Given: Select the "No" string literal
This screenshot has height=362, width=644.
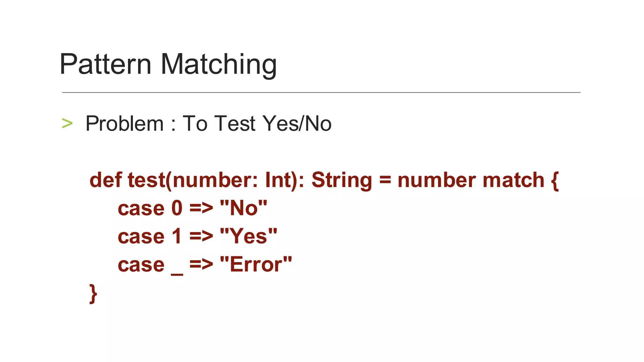Looking at the screenshot, I should click(x=244, y=208).
